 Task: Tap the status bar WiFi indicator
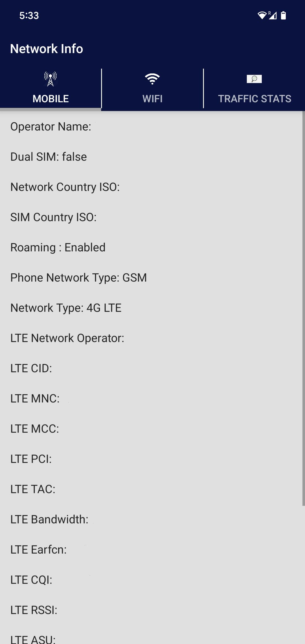[262, 15]
